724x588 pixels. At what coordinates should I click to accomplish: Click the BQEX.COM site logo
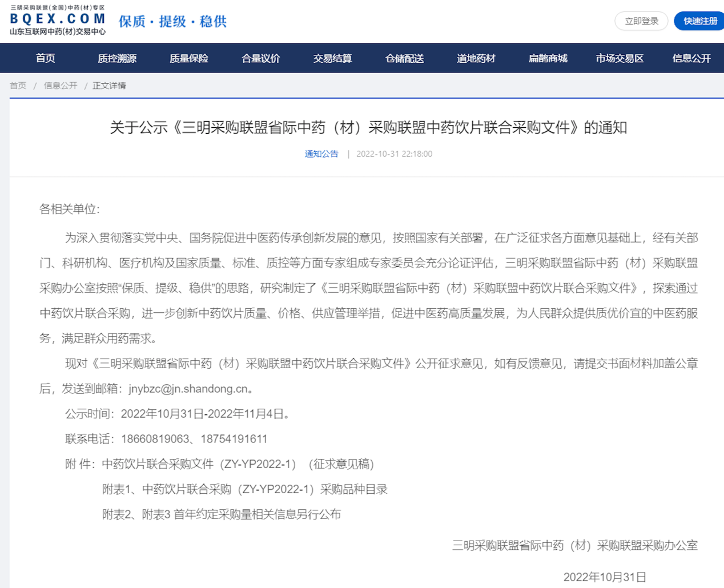point(58,21)
